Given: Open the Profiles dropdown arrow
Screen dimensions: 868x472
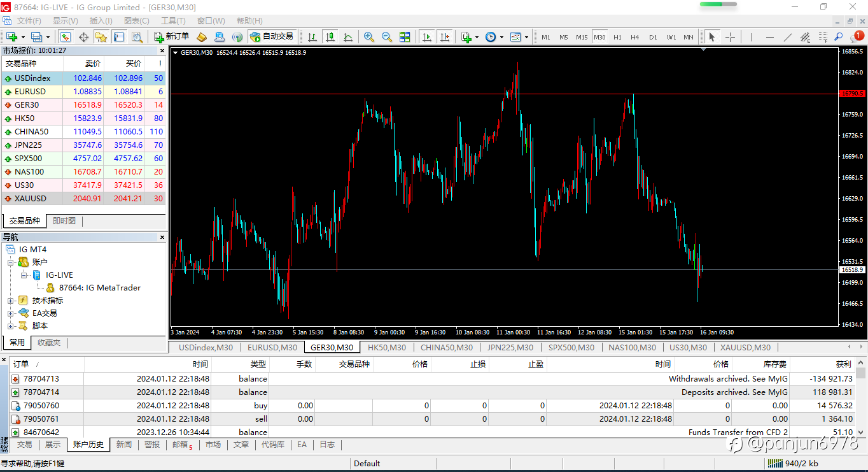Looking at the screenshot, I should 48,37.
